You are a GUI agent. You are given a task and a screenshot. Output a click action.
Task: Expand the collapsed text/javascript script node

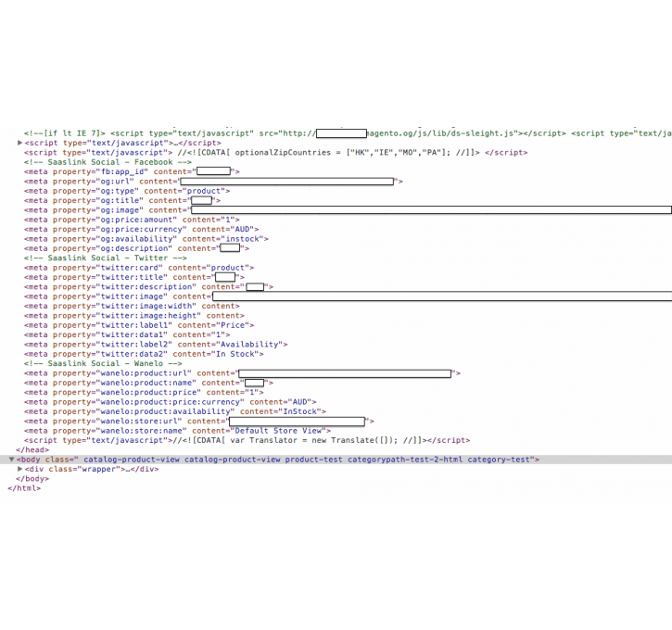click(x=19, y=143)
